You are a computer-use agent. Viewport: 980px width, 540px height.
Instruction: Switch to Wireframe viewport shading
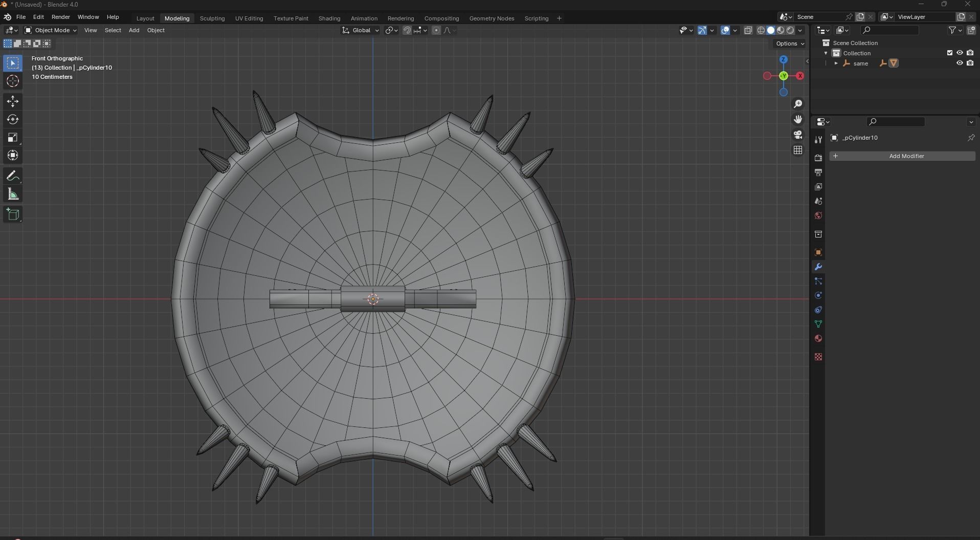(761, 30)
